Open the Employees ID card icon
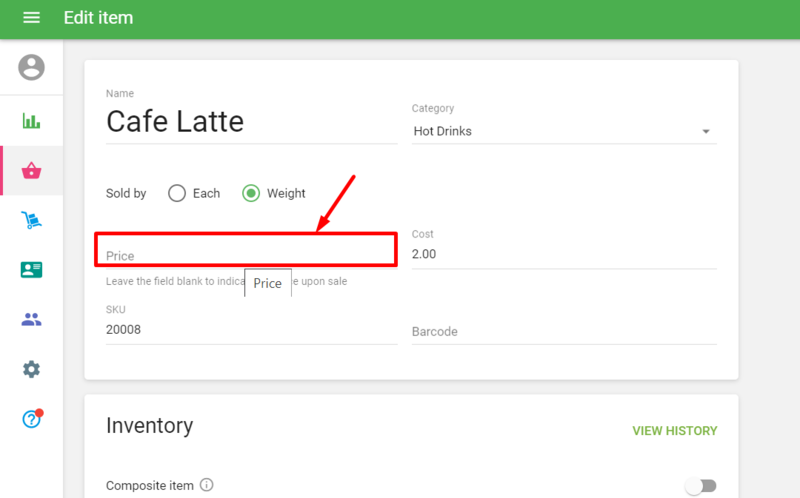This screenshot has height=498, width=800. tap(32, 270)
